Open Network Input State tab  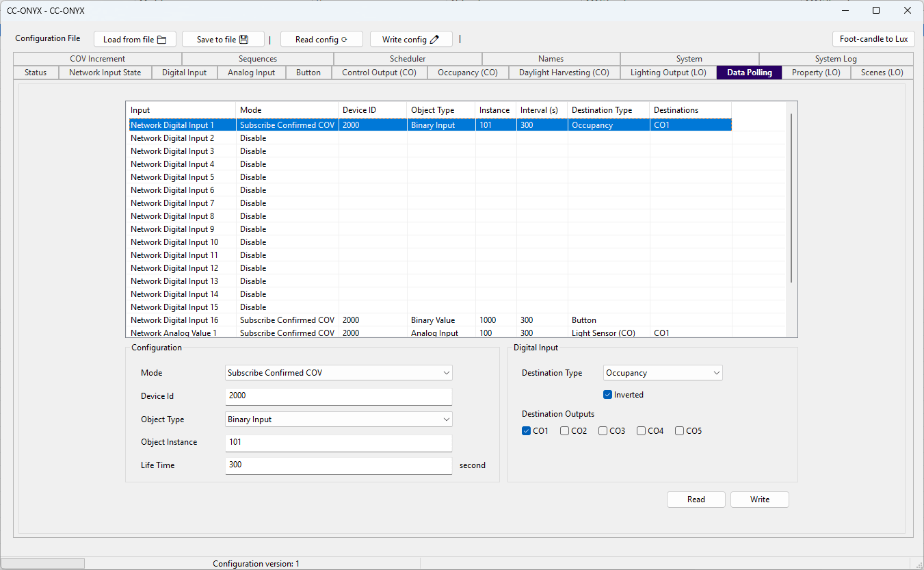click(105, 73)
